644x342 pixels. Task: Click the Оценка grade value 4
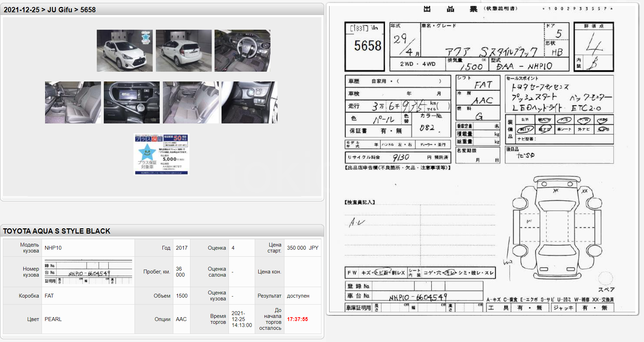tap(233, 248)
